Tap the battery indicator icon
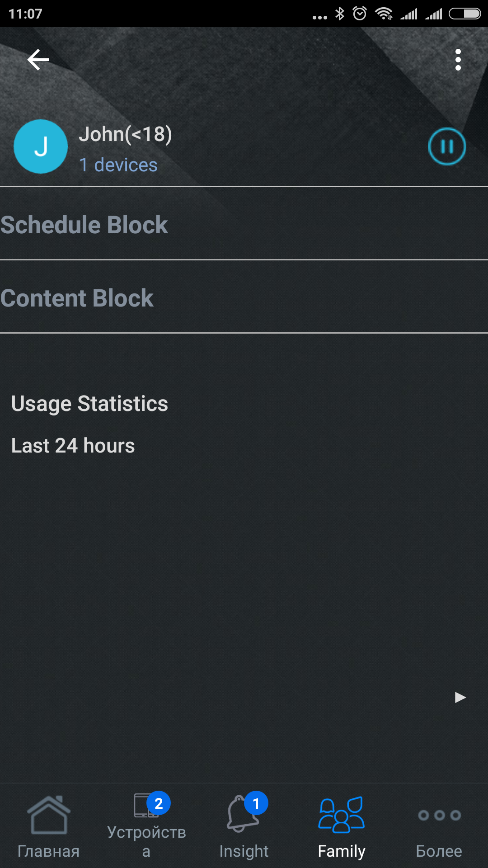The height and width of the screenshot is (868, 488). coord(465,14)
